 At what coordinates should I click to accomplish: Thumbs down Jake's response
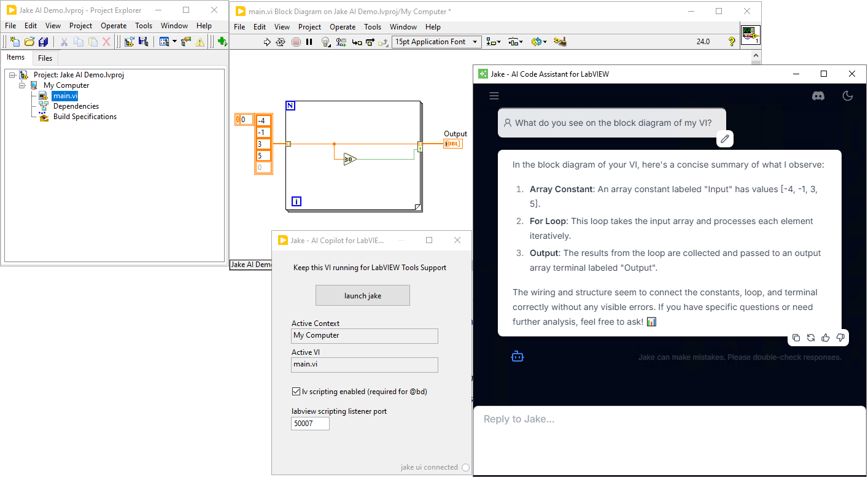tap(840, 338)
